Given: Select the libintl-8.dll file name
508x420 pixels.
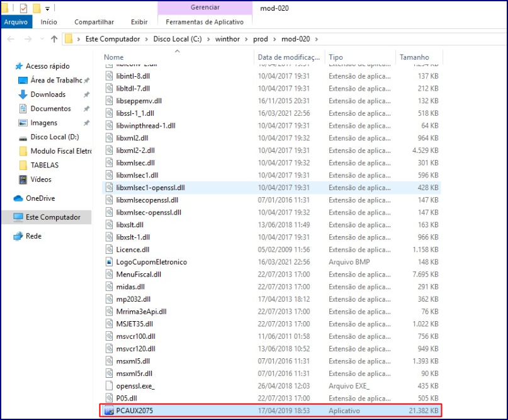Looking at the screenshot, I should coord(133,76).
